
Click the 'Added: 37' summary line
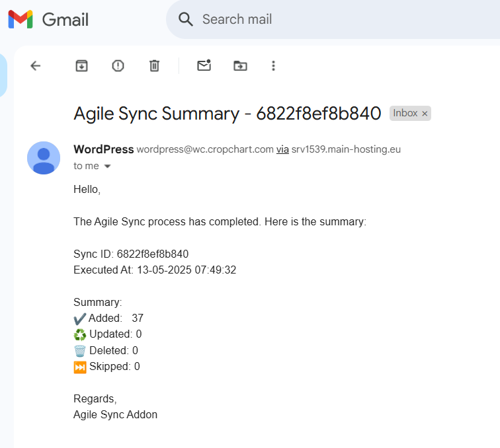point(108,318)
